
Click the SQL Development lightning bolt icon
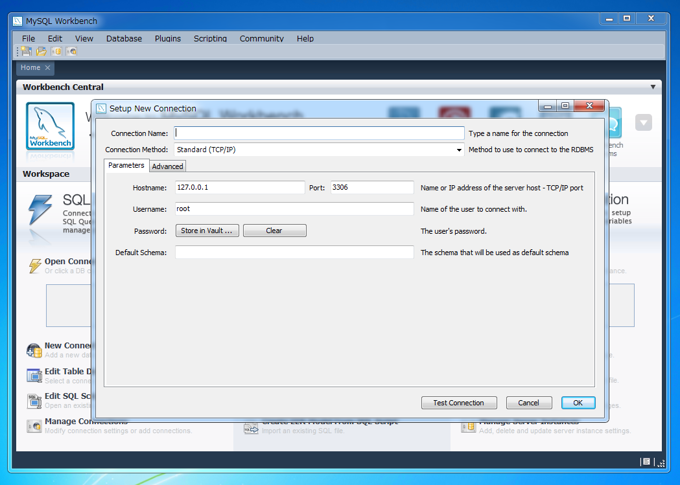(40, 210)
